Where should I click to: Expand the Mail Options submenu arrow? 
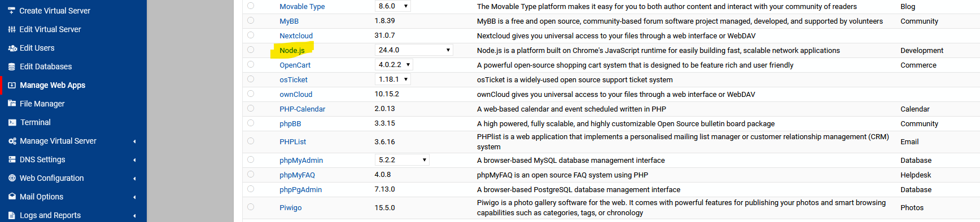pyautogui.click(x=134, y=197)
